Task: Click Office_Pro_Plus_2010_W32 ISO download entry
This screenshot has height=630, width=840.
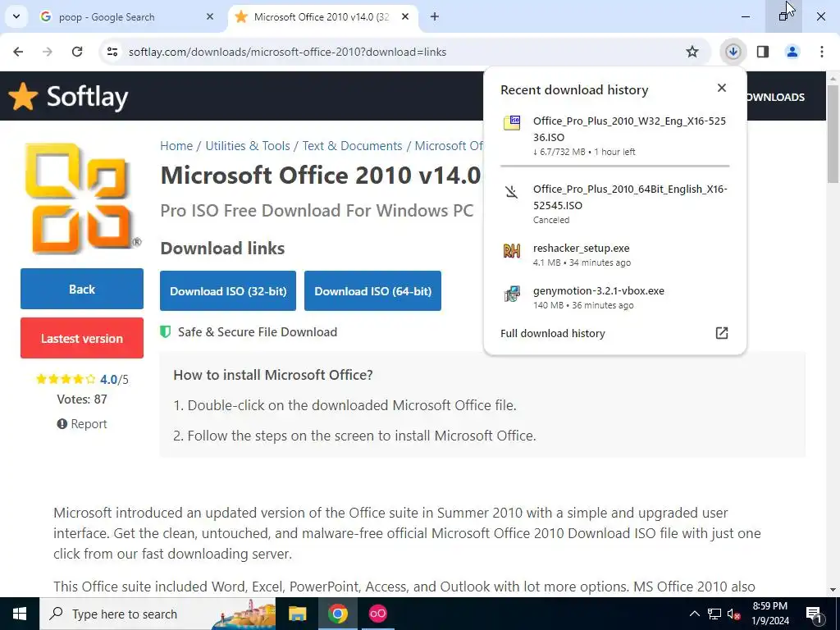Action: click(x=614, y=135)
